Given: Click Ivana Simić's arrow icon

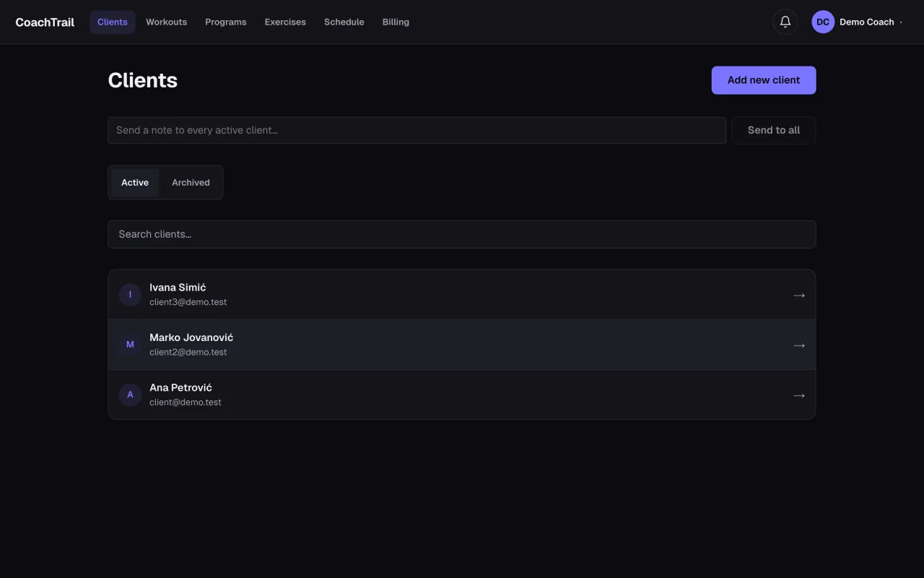Looking at the screenshot, I should coord(799,295).
